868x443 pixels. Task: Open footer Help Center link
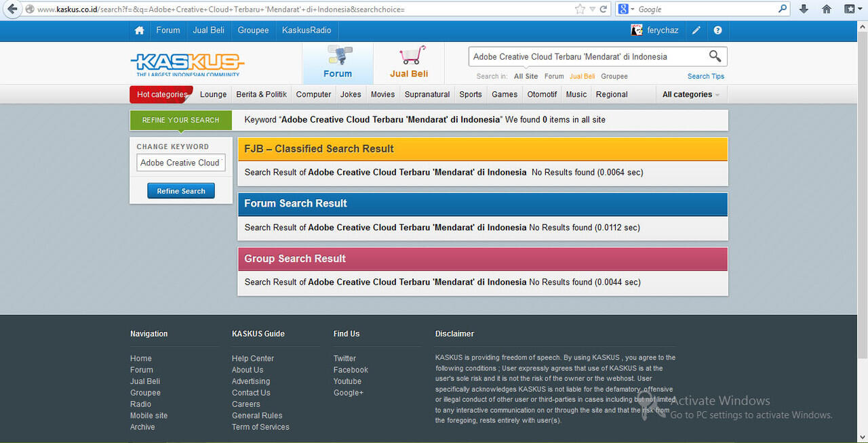[253, 358]
